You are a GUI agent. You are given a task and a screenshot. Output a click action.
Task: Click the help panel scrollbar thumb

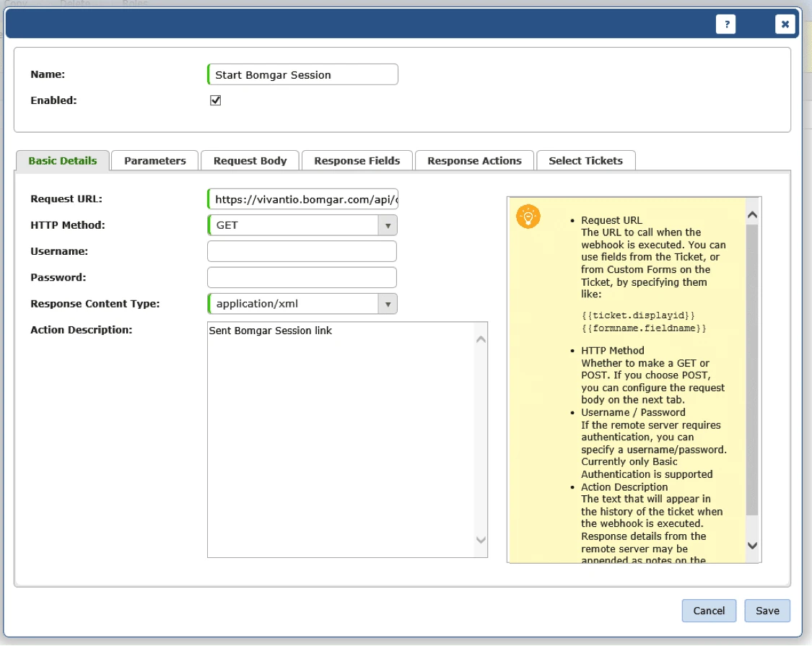(753, 370)
